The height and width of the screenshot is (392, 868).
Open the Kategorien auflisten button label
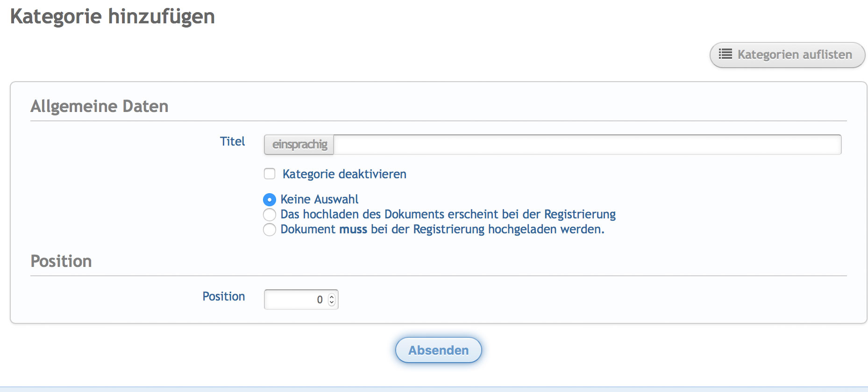(795, 55)
